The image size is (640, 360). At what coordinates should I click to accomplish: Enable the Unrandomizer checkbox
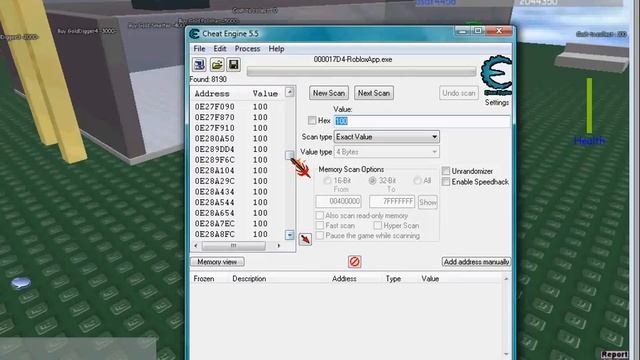[446, 171]
